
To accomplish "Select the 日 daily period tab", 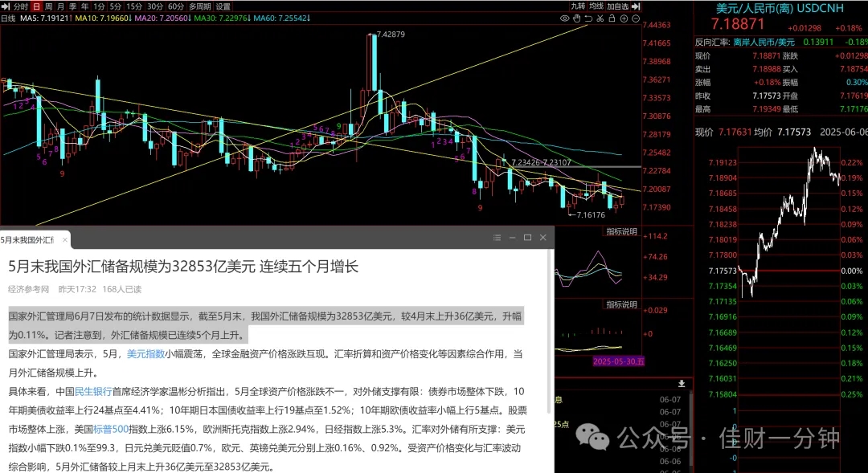I will click(36, 6).
